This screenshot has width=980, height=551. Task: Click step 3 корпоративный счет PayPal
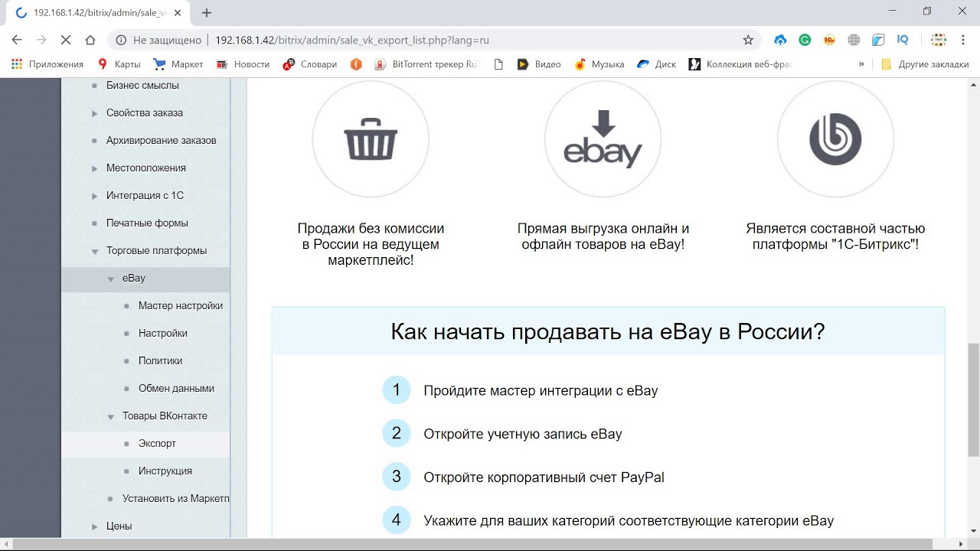click(544, 478)
